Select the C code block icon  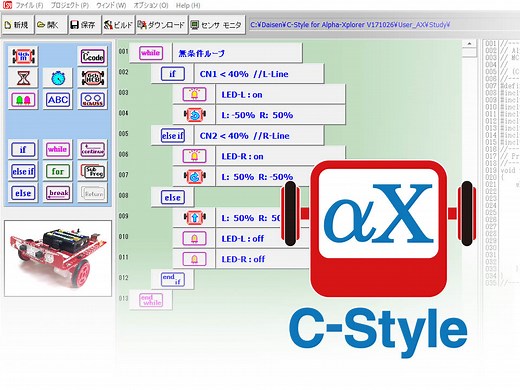pos(92,56)
